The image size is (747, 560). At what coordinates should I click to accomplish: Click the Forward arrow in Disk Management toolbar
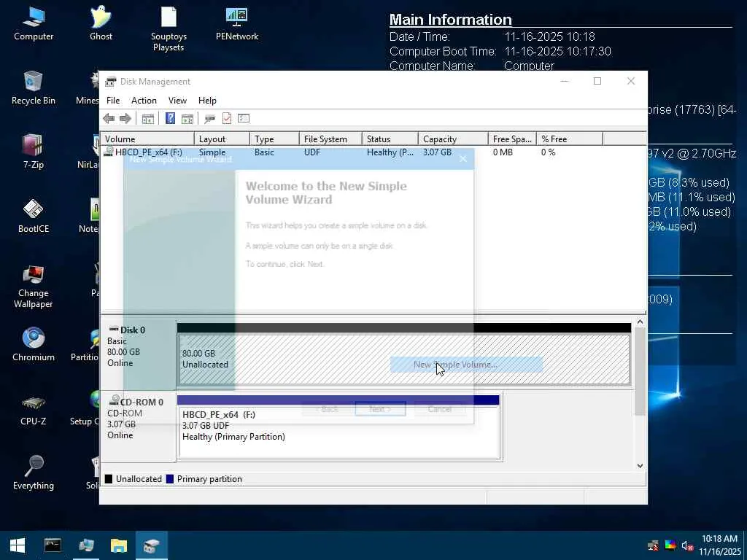click(x=125, y=119)
